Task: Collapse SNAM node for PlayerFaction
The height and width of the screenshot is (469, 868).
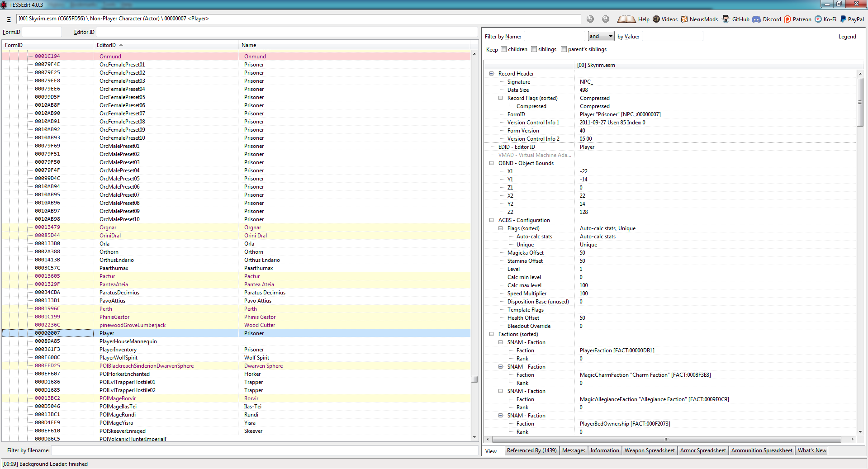Action: coord(501,342)
